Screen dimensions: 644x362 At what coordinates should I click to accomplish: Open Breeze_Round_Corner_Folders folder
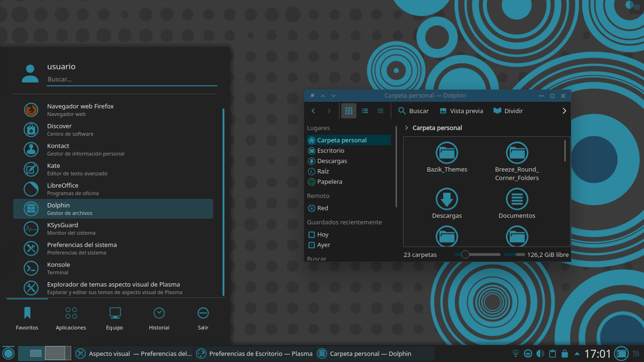point(517,162)
